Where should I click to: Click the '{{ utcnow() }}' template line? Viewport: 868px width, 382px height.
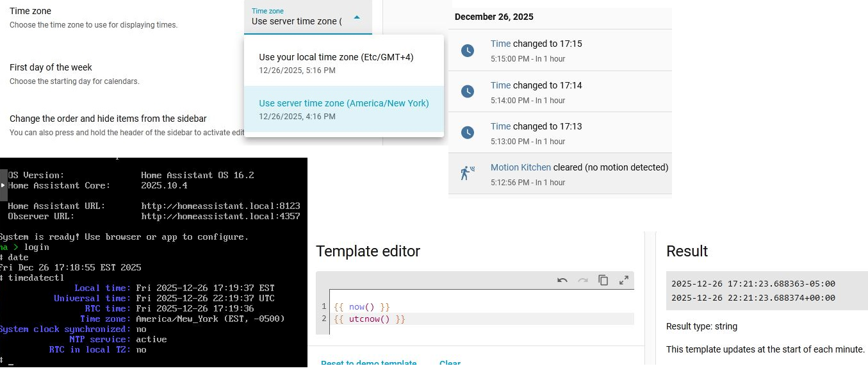pos(370,319)
